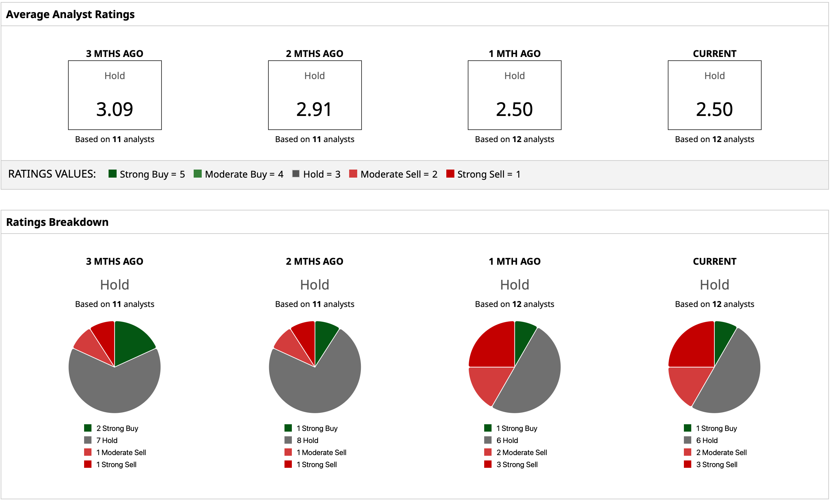
Task: Click the Ratings Breakdown heading
Action: click(x=58, y=222)
